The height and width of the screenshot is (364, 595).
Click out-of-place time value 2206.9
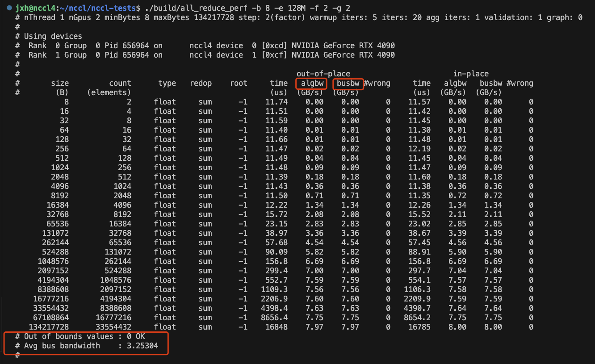click(x=274, y=299)
